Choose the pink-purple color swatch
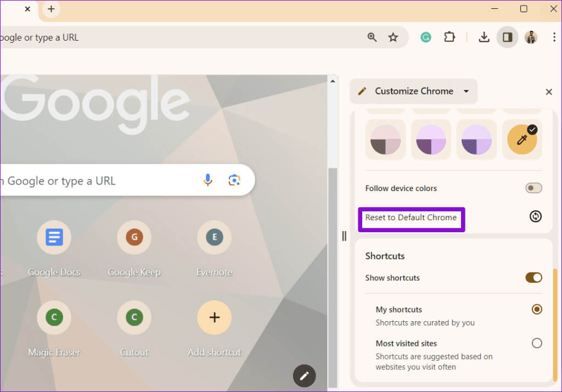This screenshot has width=562, height=392. pyautogui.click(x=431, y=139)
